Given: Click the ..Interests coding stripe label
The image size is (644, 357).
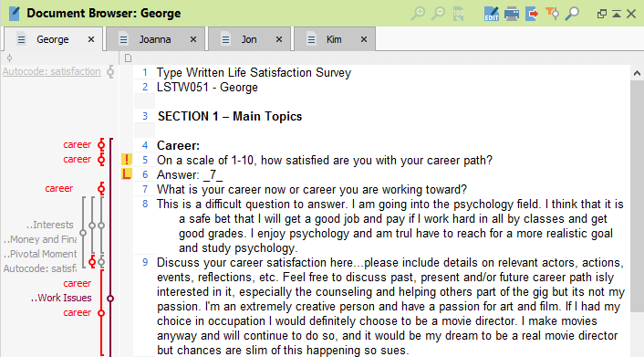Looking at the screenshot, I should click(49, 225).
